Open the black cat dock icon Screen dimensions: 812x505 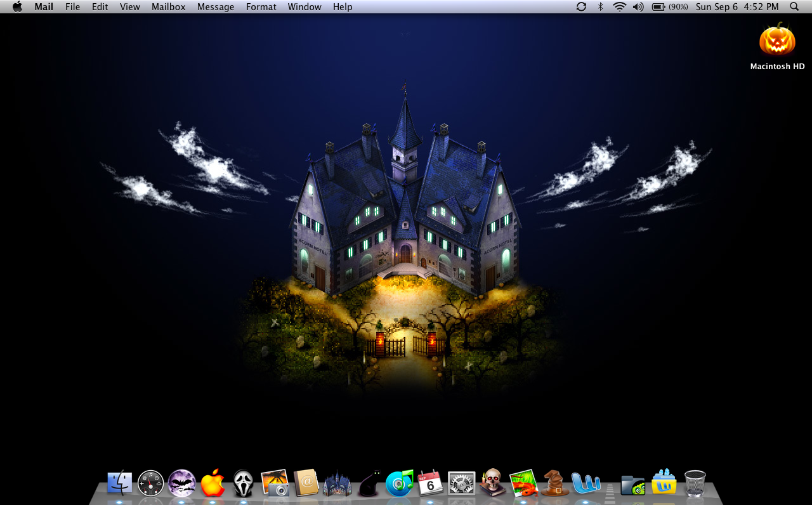pos(369,484)
